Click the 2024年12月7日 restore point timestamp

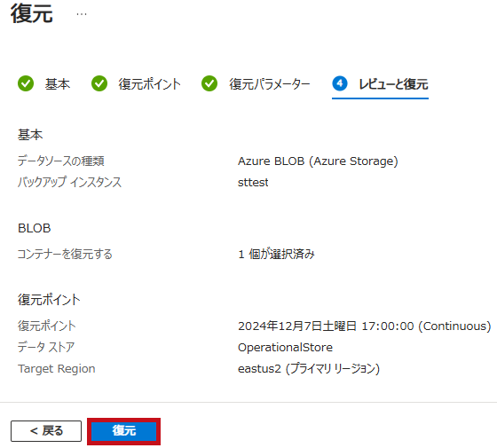coord(364,326)
